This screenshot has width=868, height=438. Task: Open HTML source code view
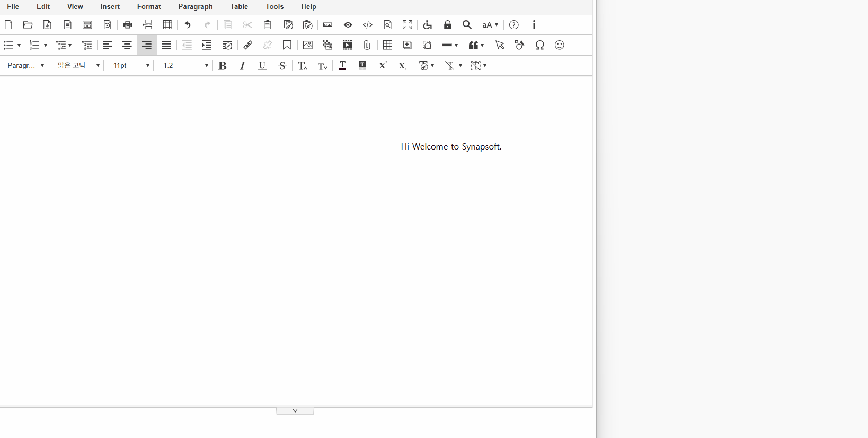[368, 25]
